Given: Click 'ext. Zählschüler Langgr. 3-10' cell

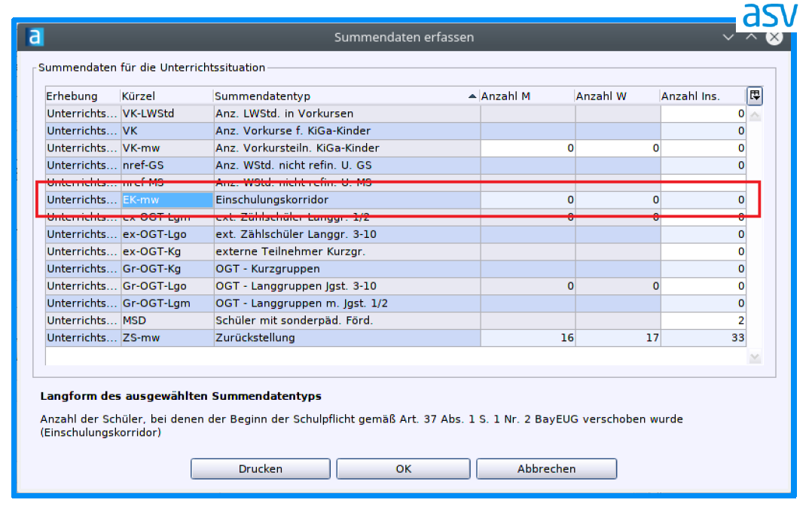Looking at the screenshot, I should 347,234.
